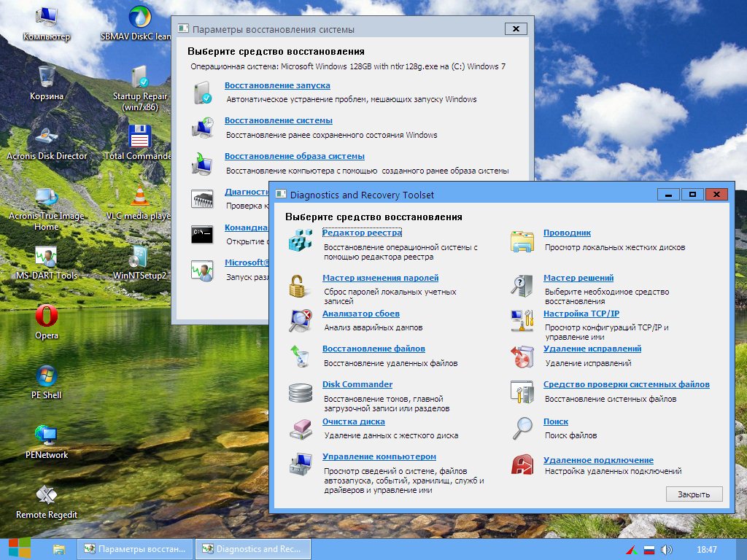Click the Explorer folder icon in toolset
This screenshot has width=747, height=560.
click(x=522, y=241)
